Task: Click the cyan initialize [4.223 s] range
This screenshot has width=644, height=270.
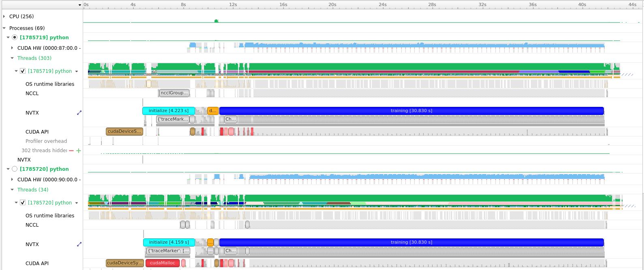Action: click(168, 111)
